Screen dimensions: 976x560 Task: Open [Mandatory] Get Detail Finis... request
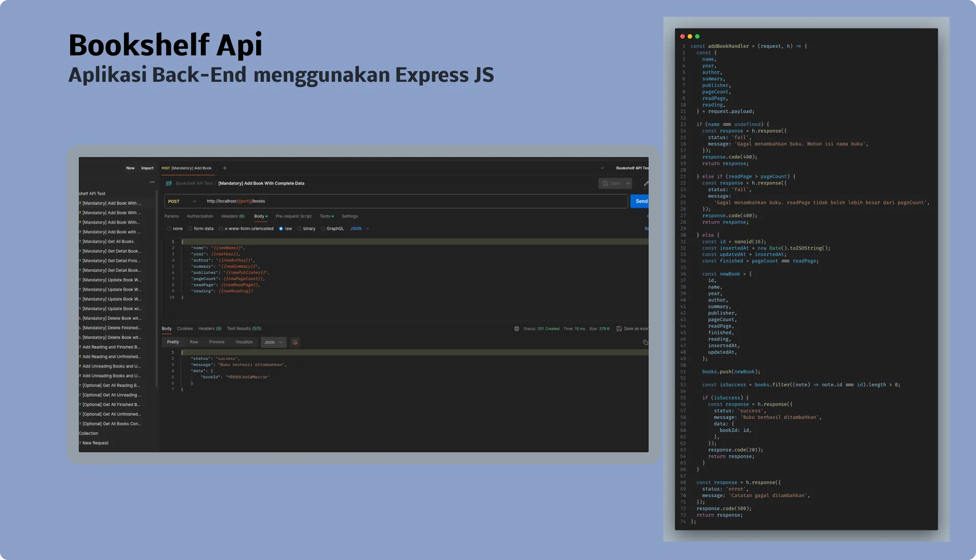(x=111, y=261)
